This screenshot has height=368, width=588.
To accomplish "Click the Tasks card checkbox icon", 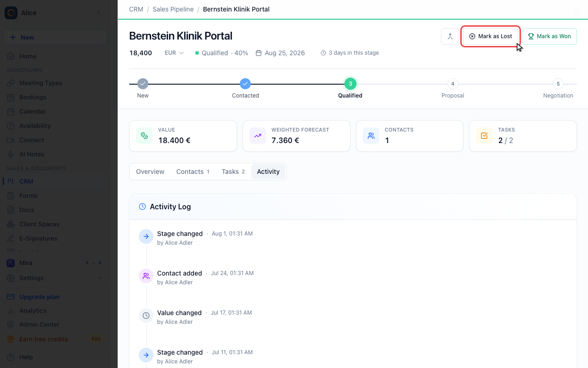I will tap(484, 136).
